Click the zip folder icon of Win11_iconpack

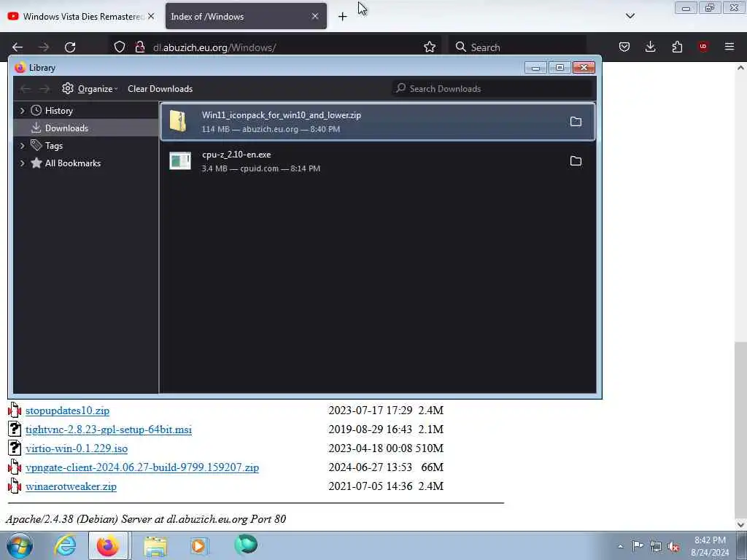[x=179, y=121]
